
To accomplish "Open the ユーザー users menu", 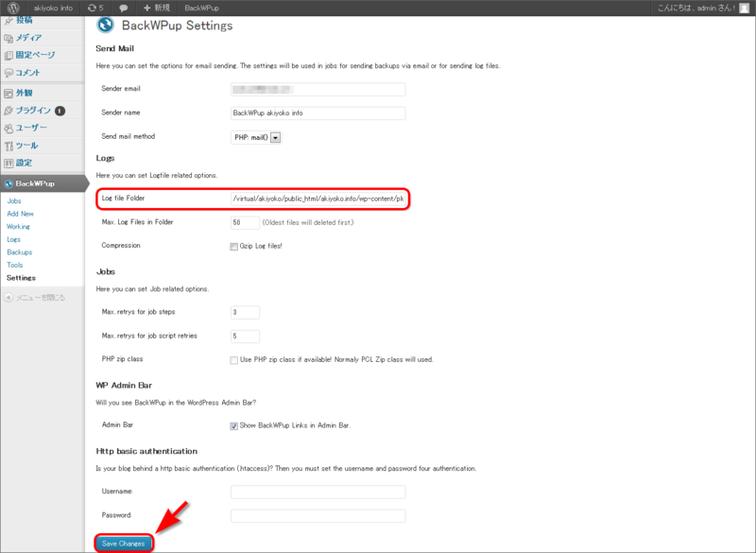I will (x=31, y=128).
